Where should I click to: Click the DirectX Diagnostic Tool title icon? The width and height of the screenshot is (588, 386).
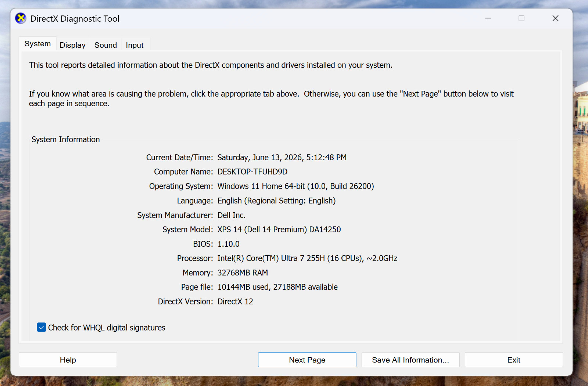(x=21, y=18)
